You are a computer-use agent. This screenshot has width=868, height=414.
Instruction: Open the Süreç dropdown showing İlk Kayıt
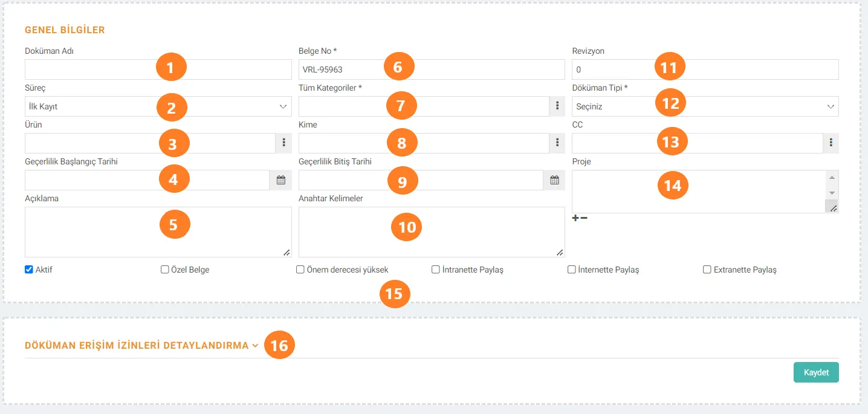tap(158, 106)
